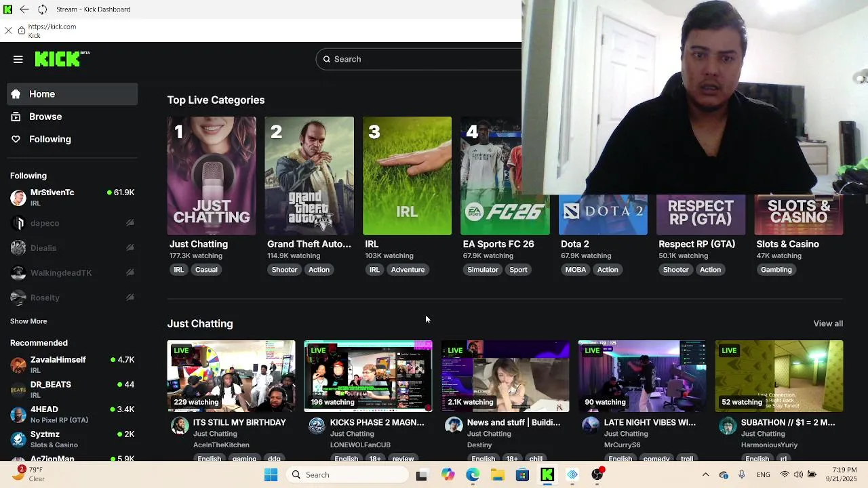Stop page loading with the X icon
The width and height of the screenshot is (868, 488).
8,30
